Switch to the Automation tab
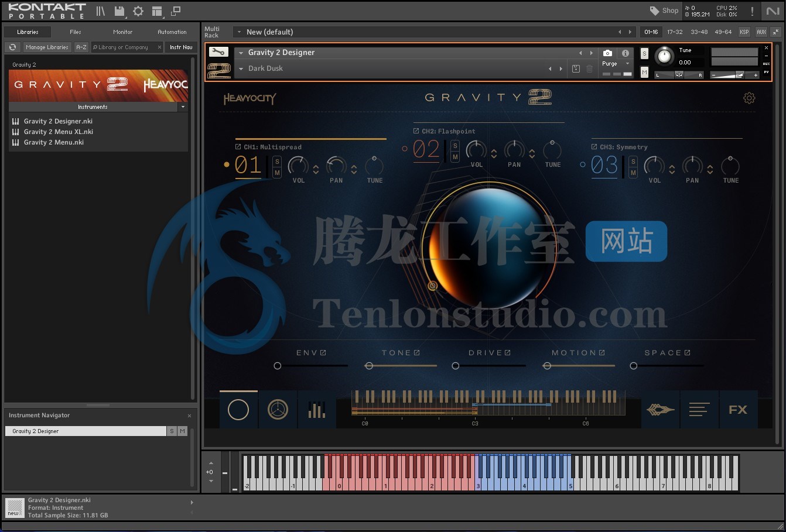Viewport: 786px width, 532px height. [x=172, y=32]
